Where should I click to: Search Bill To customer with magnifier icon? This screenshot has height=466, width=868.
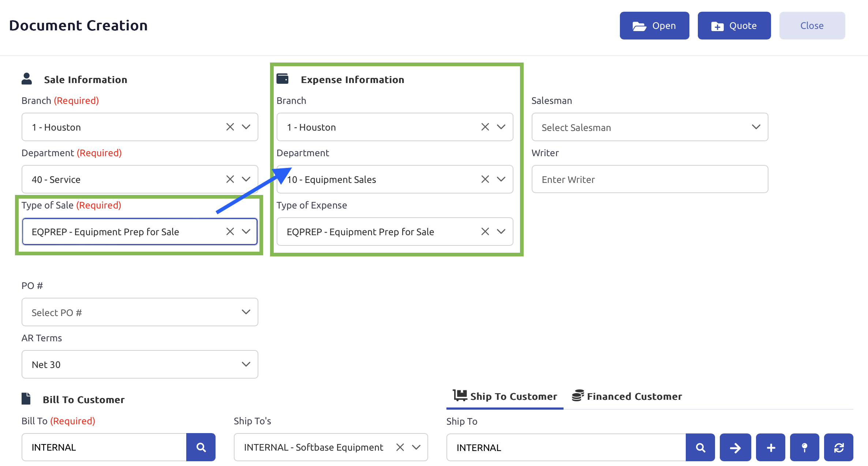201,447
